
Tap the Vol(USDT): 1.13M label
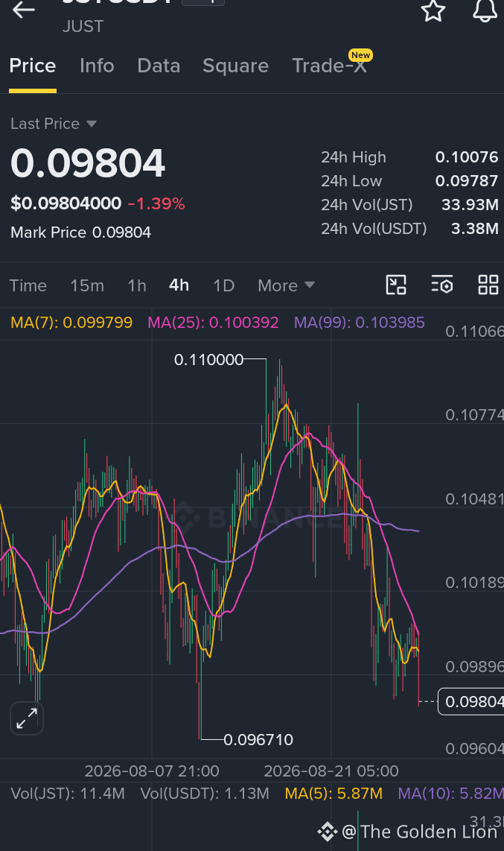[x=205, y=794]
